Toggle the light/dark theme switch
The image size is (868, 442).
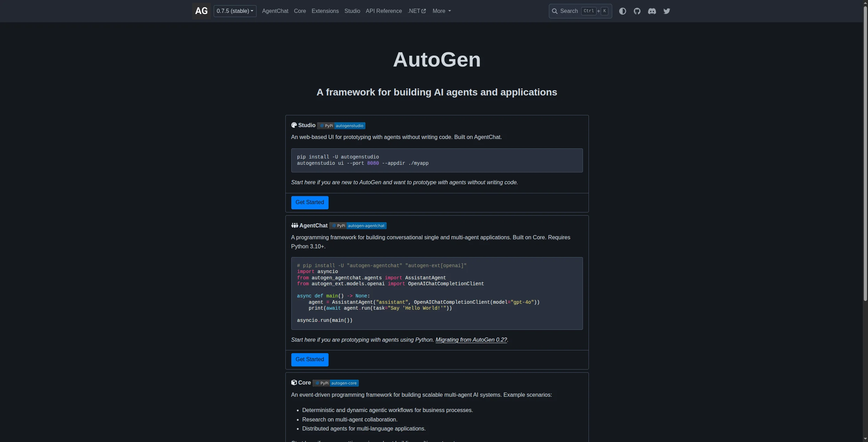coord(623,11)
